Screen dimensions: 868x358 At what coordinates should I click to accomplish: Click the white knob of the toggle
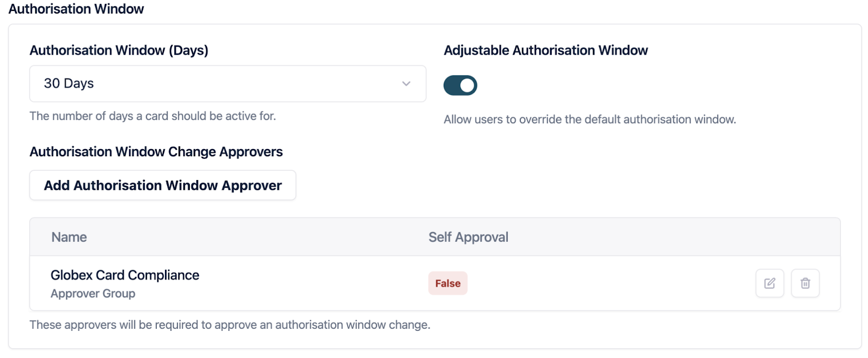point(467,85)
